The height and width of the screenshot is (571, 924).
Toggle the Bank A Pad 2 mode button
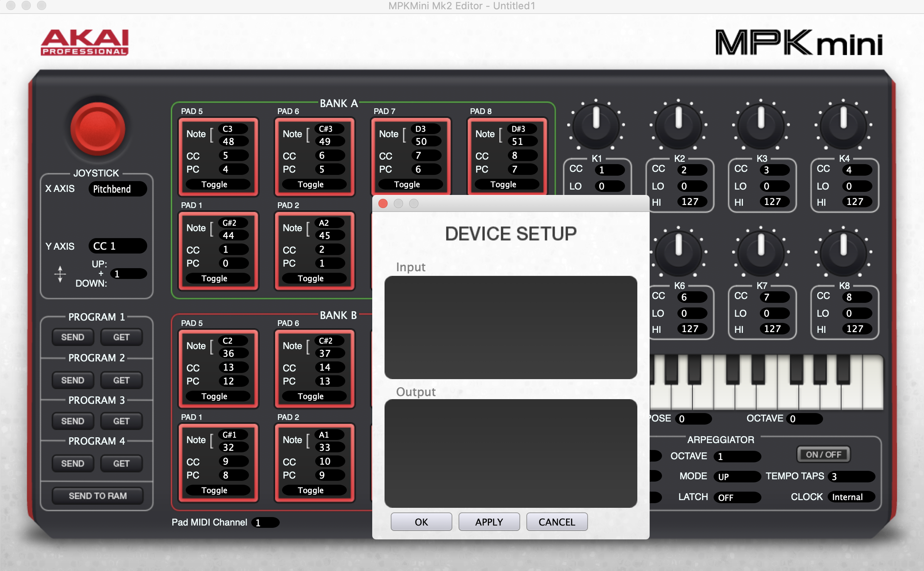[314, 279]
